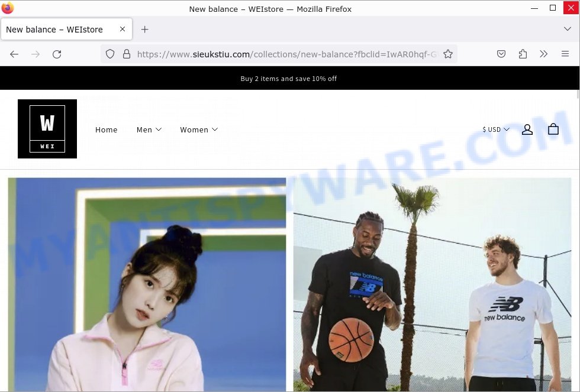View site security padlock info

[x=127, y=54]
